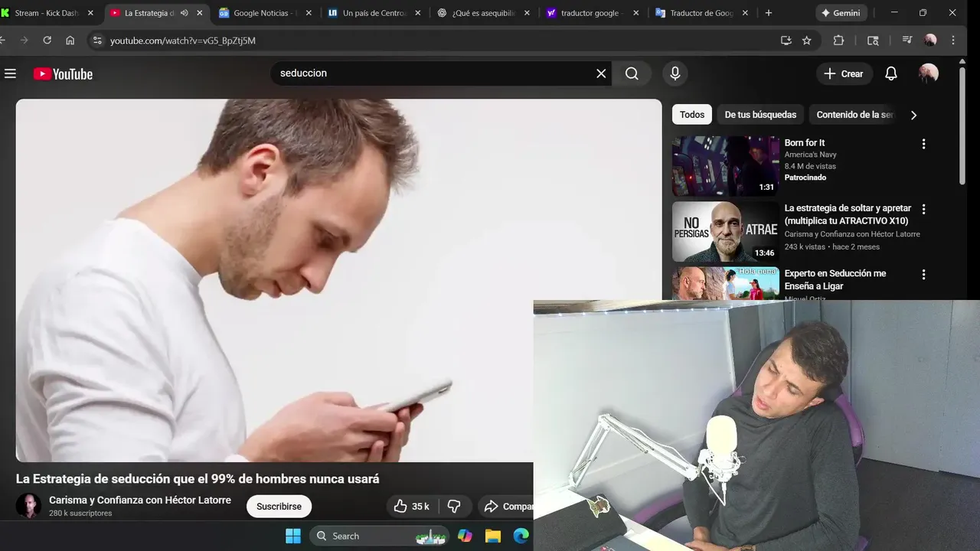This screenshot has height=551, width=980.
Task: Select the Contenido de la serie chip
Action: [x=854, y=115]
